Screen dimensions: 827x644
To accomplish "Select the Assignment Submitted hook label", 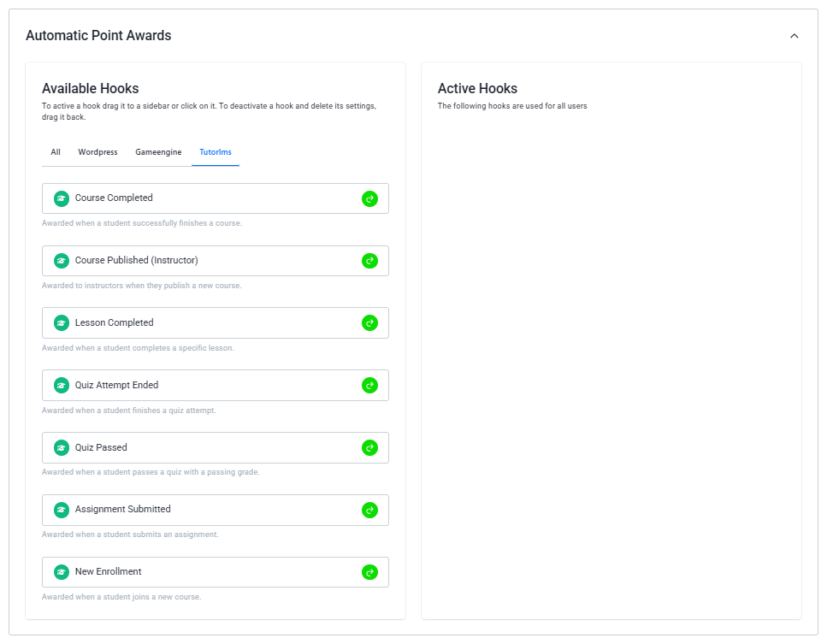I will click(x=123, y=509).
